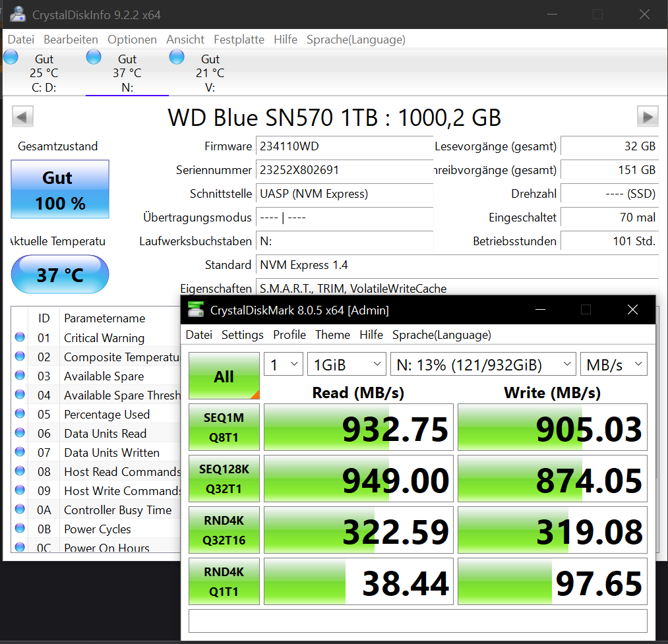The width and height of the screenshot is (668, 644).
Task: Click the SEQ1M write result 905.03
Action: pos(553,427)
